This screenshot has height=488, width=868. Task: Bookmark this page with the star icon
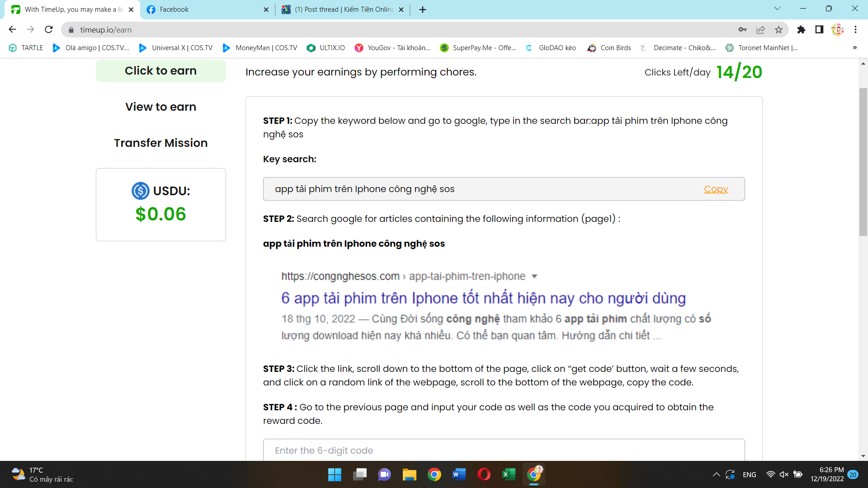click(x=778, y=30)
